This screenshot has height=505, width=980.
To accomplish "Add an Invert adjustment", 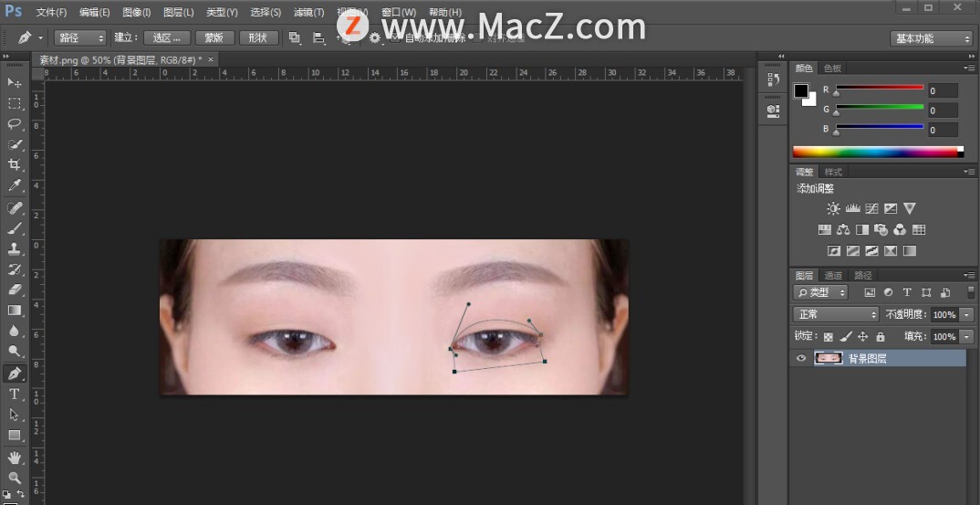I will (x=834, y=251).
